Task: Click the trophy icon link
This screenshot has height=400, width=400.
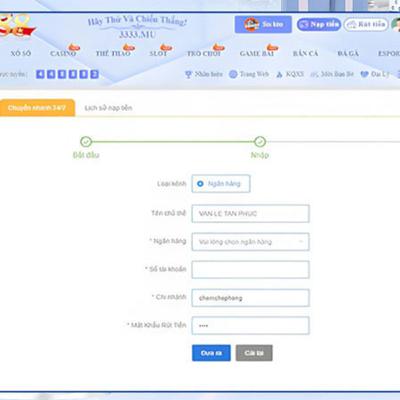Action: point(188,74)
